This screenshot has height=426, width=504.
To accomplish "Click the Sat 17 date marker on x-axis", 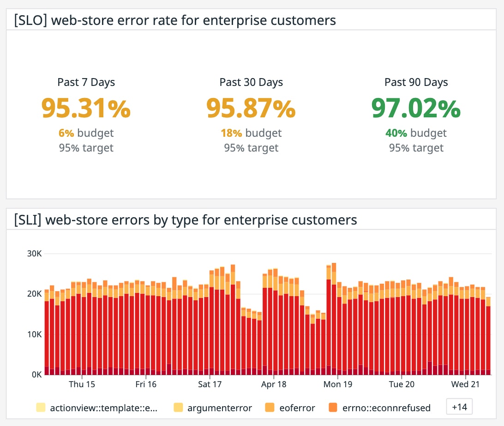I will coord(210,384).
